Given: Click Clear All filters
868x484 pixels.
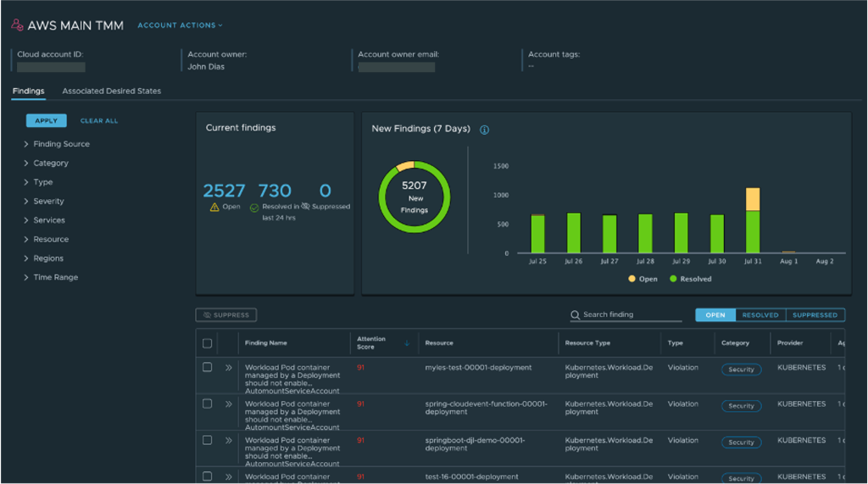Looking at the screenshot, I should click(x=99, y=120).
